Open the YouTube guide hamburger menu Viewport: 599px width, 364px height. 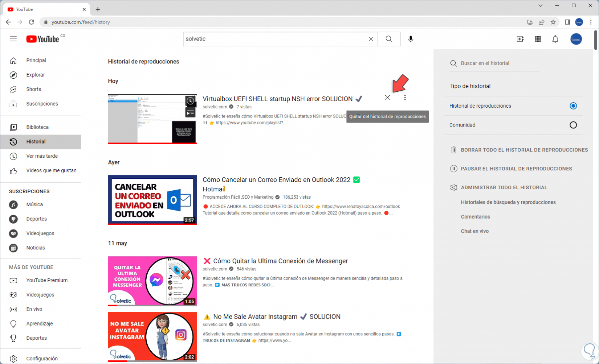click(x=13, y=39)
